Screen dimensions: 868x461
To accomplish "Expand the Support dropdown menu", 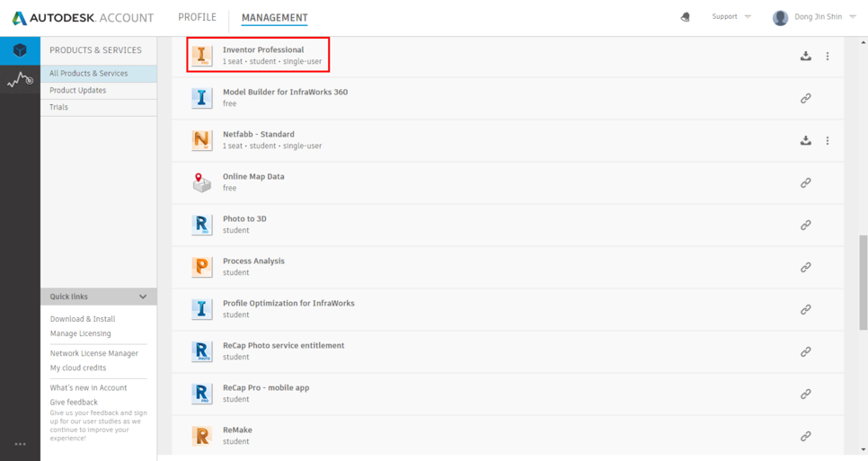I will (731, 17).
